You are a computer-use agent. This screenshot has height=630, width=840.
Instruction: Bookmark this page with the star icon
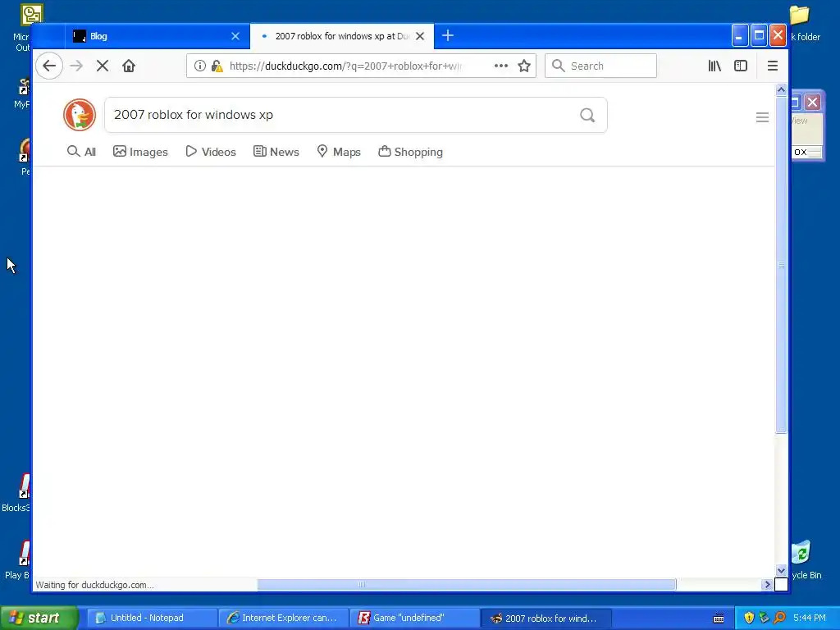tap(524, 66)
